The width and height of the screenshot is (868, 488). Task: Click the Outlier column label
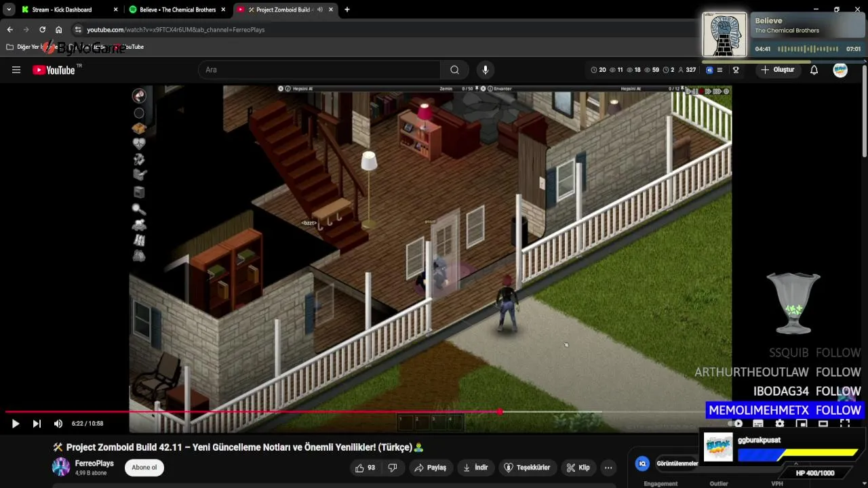pyautogui.click(x=719, y=484)
